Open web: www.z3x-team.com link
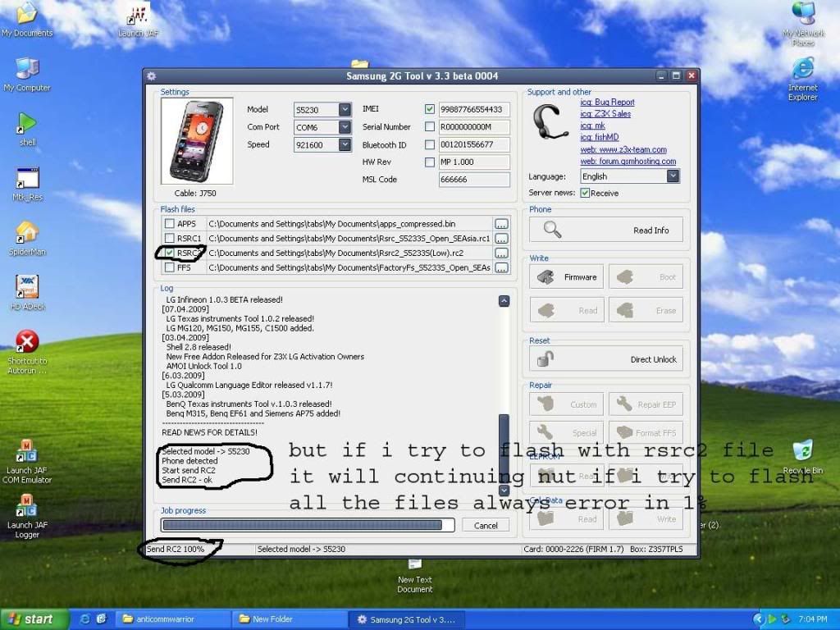The height and width of the screenshot is (630, 840). pos(623,149)
